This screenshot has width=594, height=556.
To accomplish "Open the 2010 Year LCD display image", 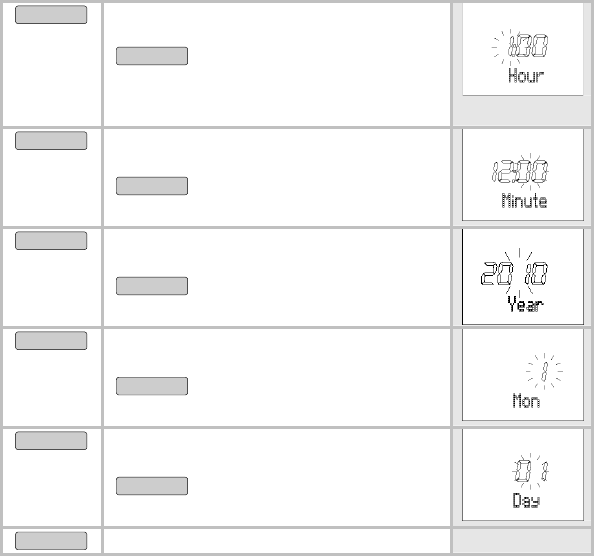I will (523, 276).
